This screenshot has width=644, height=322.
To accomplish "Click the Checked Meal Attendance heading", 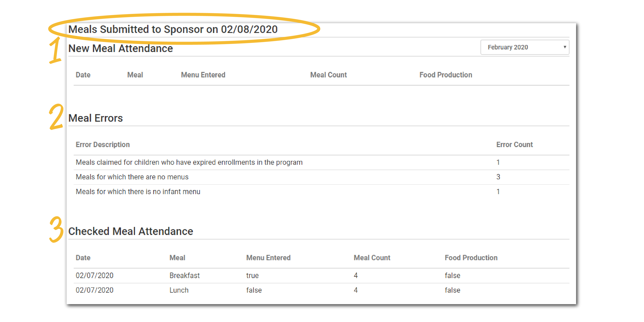I will pos(131,231).
